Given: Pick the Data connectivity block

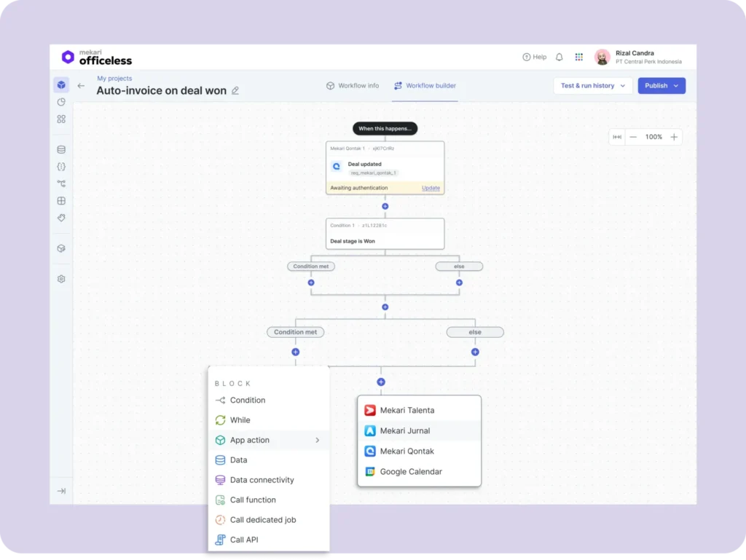Looking at the screenshot, I should (x=260, y=480).
